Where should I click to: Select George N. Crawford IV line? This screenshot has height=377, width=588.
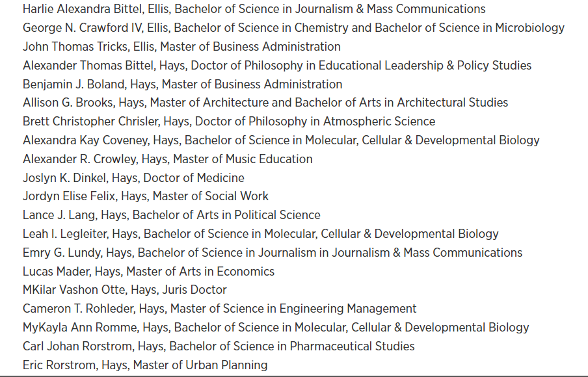coord(293,27)
